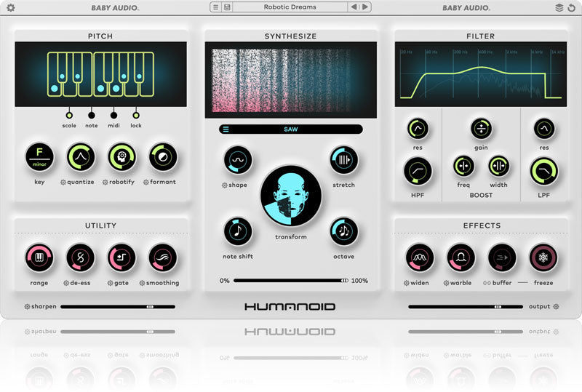
Task: Click the buffer knob
Action: pos(502,257)
